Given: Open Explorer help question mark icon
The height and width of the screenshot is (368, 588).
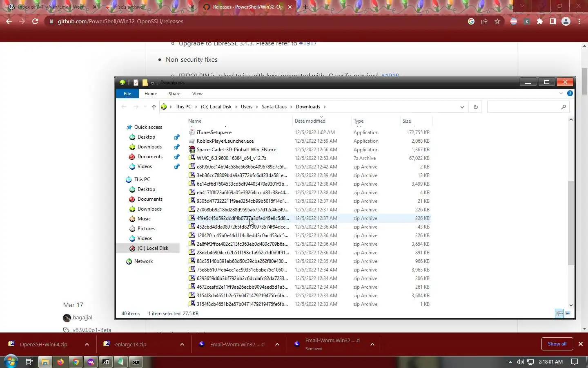Looking at the screenshot, I should [x=570, y=93].
